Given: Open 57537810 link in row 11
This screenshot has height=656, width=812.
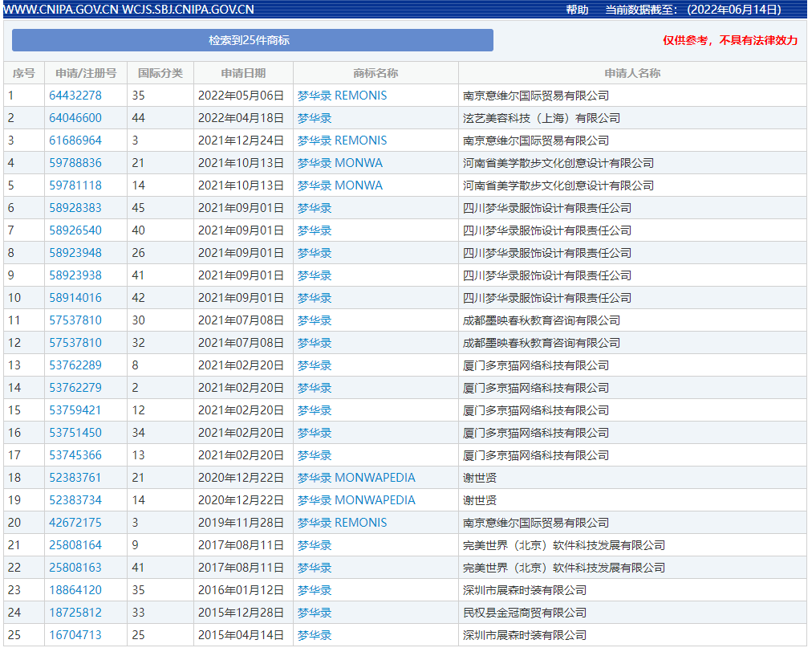Looking at the screenshot, I should [75, 320].
